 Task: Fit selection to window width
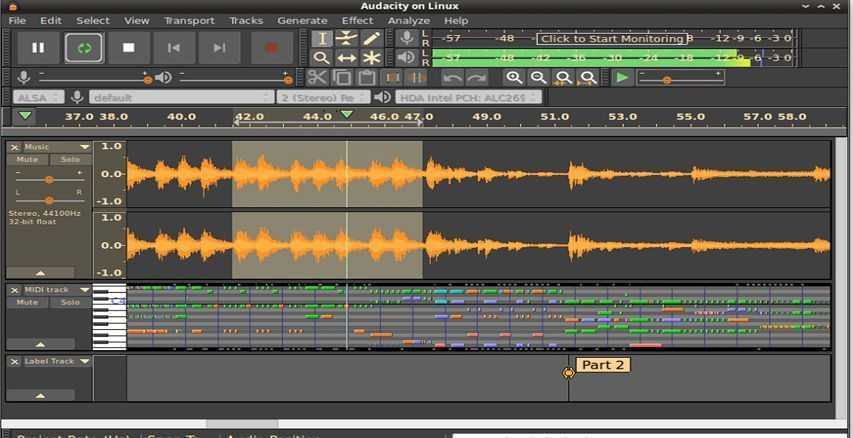coord(563,78)
